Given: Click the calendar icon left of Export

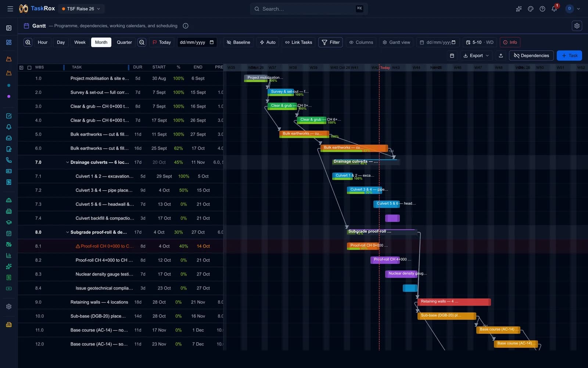Looking at the screenshot, I should (x=452, y=56).
